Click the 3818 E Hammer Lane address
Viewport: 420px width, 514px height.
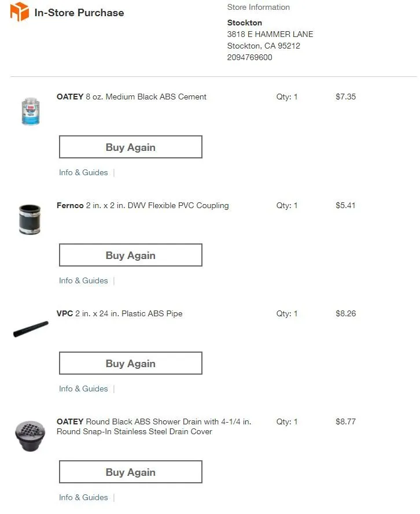(270, 34)
